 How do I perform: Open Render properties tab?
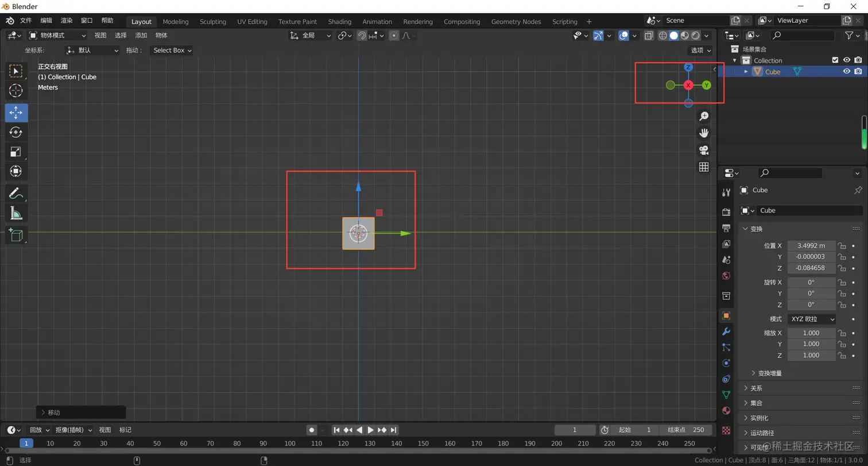coord(726,212)
